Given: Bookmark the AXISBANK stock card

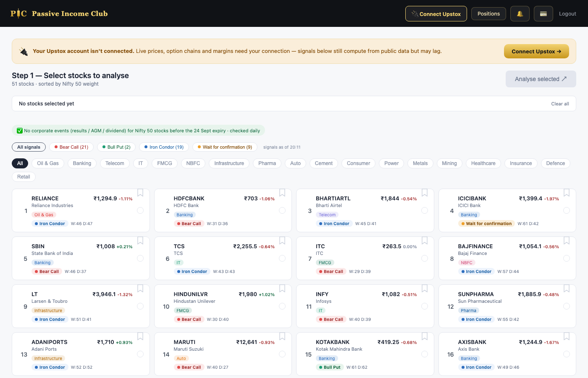Looking at the screenshot, I should click(567, 336).
